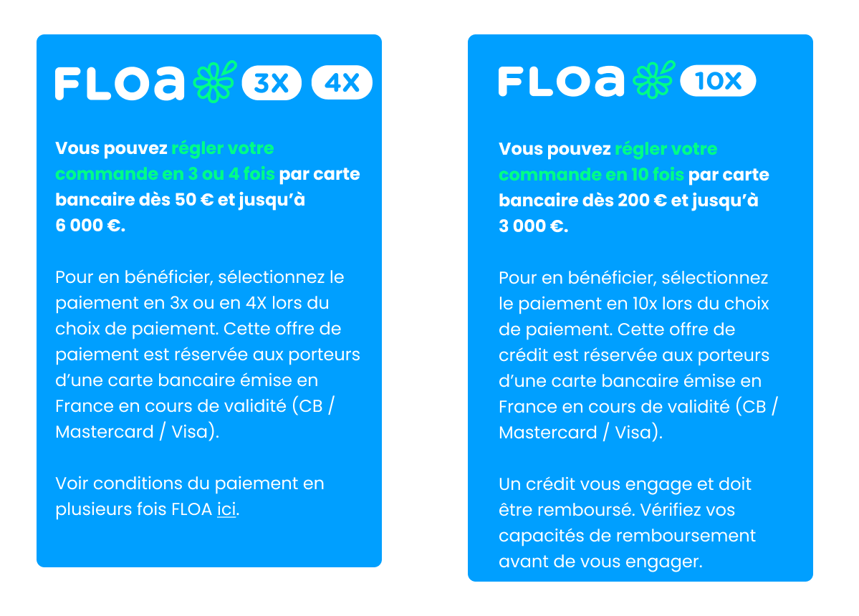Click the green 'commande en 10 fois' text
The height and width of the screenshot is (616, 859).
click(x=591, y=175)
